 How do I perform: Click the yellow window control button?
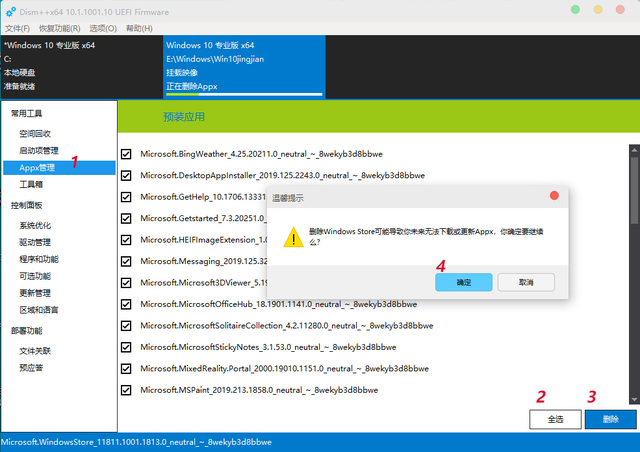coord(598,9)
